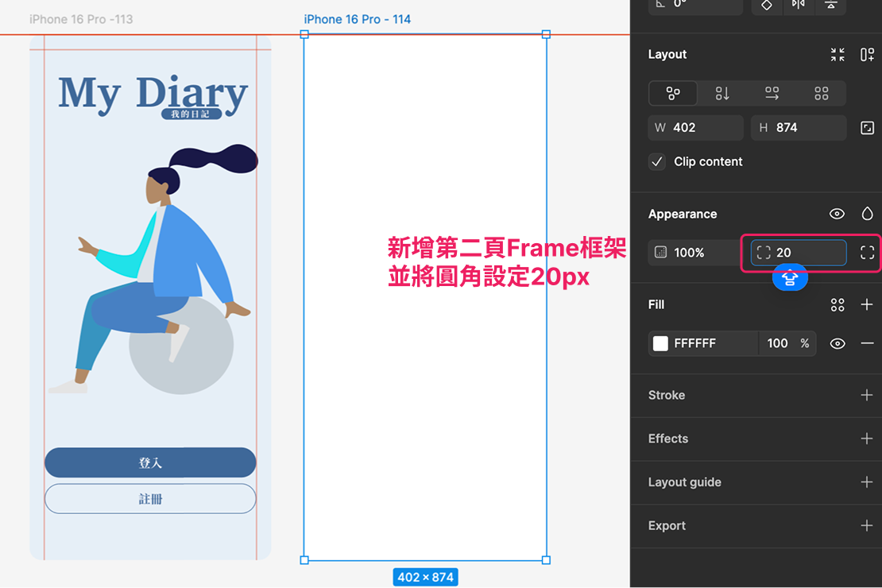Click the 註冊 button in the design
This screenshot has height=588, width=882.
(x=150, y=499)
